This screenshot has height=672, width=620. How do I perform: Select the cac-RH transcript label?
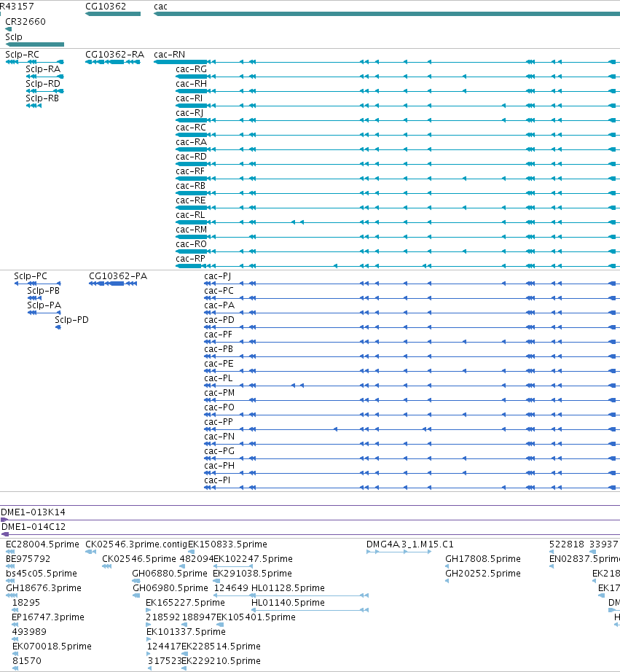coord(191,84)
